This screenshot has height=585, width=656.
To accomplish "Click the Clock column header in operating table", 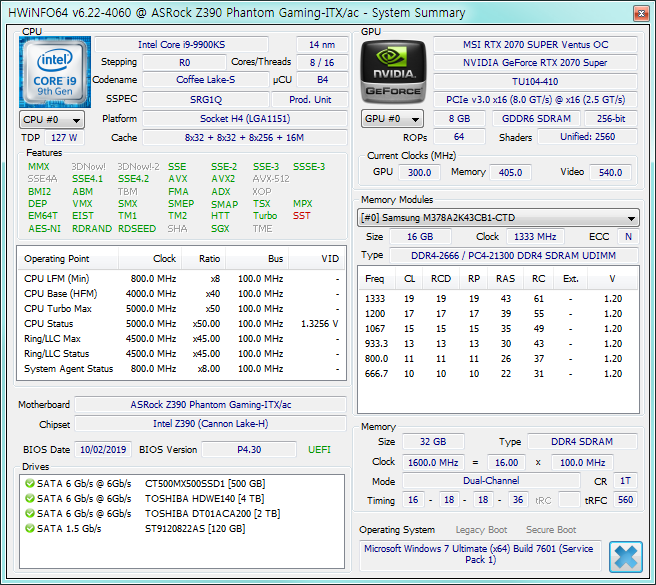I will pyautogui.click(x=150, y=259).
